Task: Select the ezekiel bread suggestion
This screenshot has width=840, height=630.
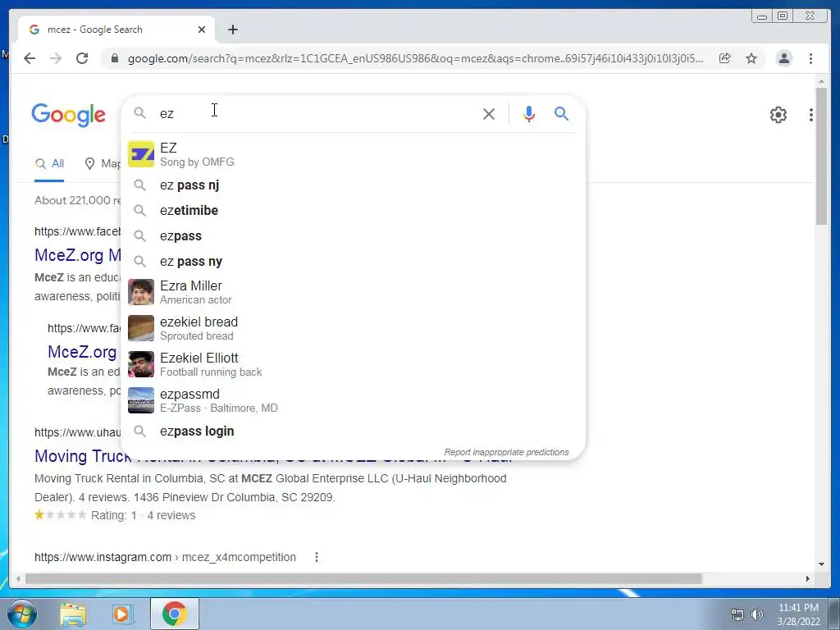Action: tap(353, 328)
